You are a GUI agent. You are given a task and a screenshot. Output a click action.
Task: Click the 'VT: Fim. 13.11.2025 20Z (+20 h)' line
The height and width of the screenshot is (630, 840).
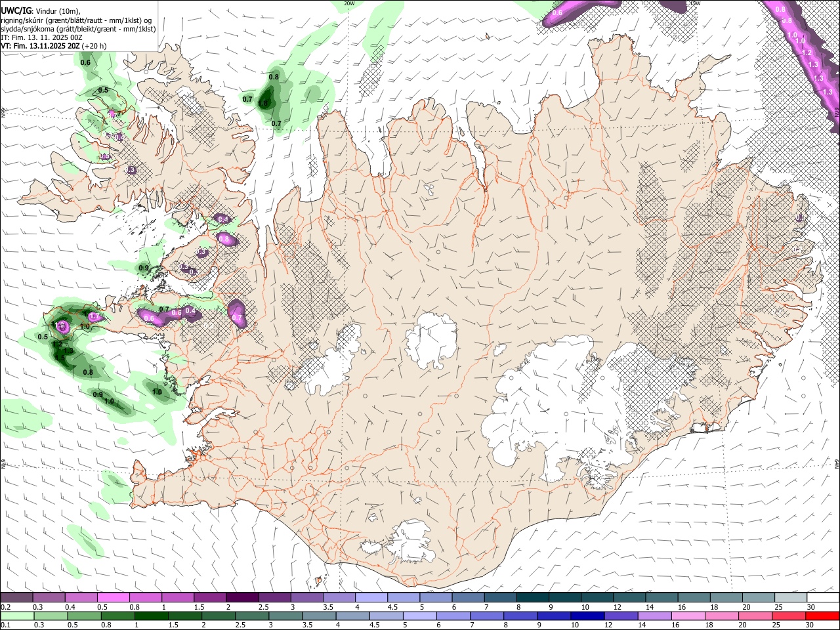click(54, 46)
